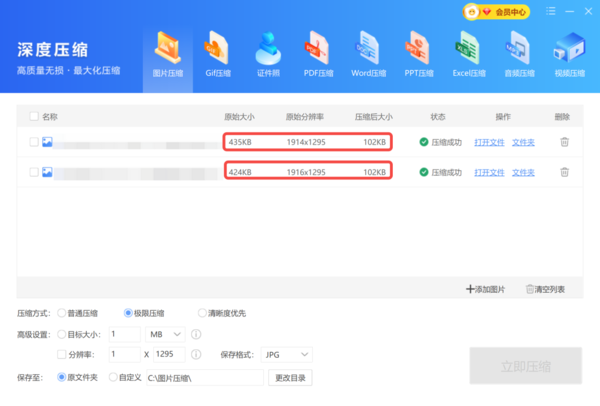Screen dimensions: 600x406
Task: Click the 压缩后大小 column header
Action: (373, 117)
